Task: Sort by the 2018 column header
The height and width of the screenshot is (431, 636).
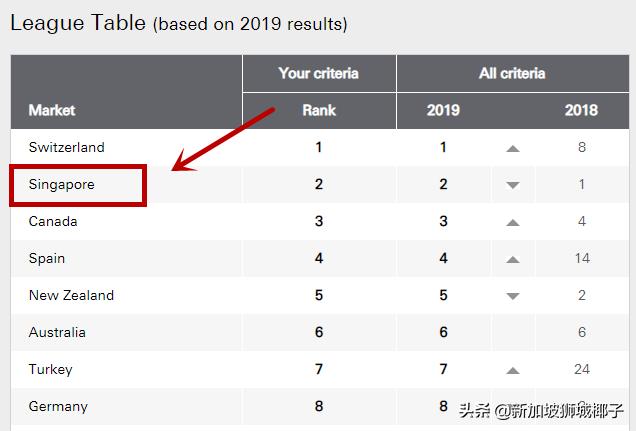Action: (581, 110)
